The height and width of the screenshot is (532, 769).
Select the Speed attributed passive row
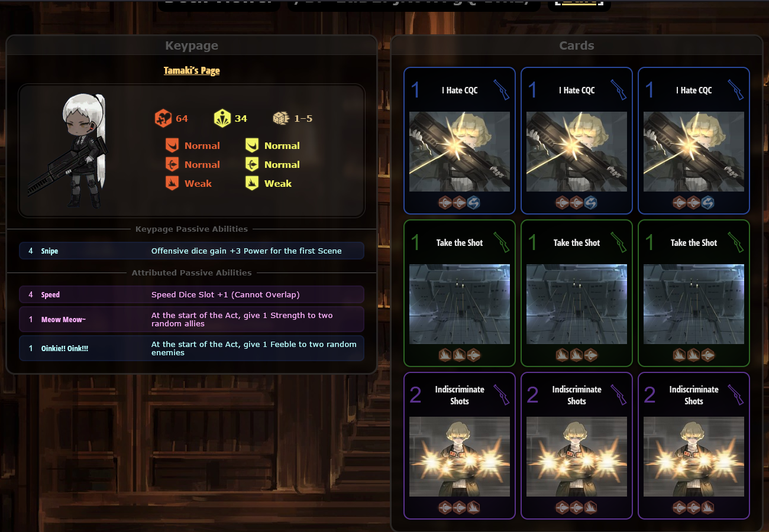click(x=192, y=294)
